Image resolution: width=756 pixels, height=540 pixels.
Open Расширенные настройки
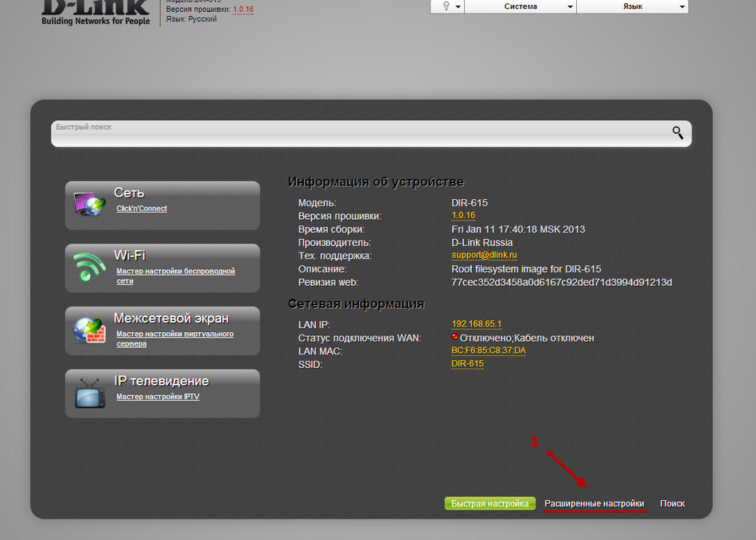[594, 503]
